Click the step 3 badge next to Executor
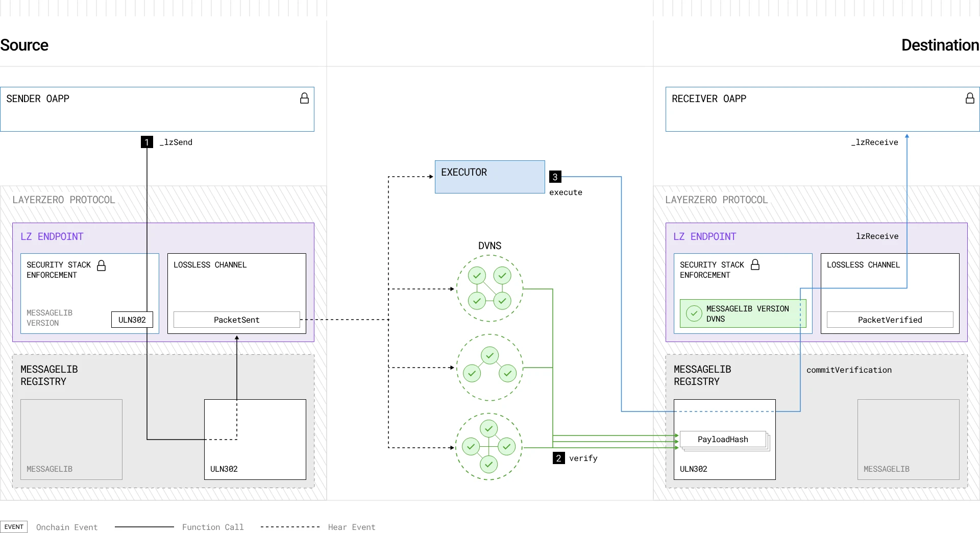This screenshot has width=980, height=533. pos(555,177)
